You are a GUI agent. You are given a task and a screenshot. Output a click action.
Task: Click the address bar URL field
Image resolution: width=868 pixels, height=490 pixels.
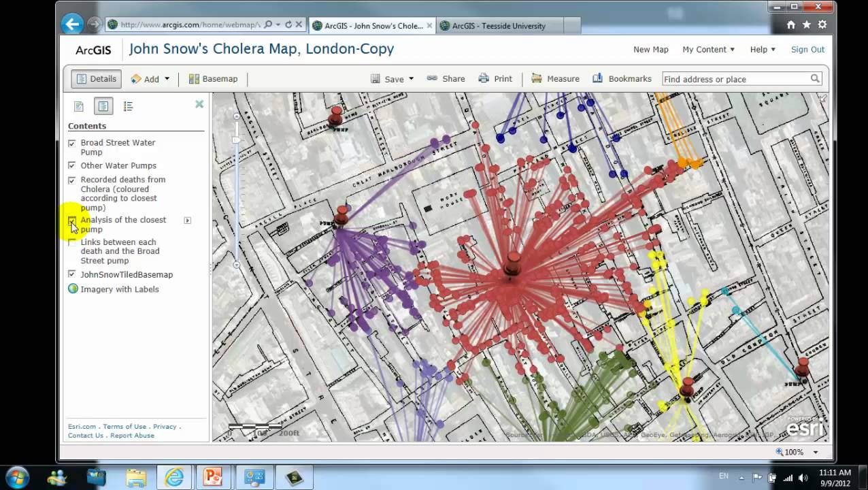click(x=190, y=24)
